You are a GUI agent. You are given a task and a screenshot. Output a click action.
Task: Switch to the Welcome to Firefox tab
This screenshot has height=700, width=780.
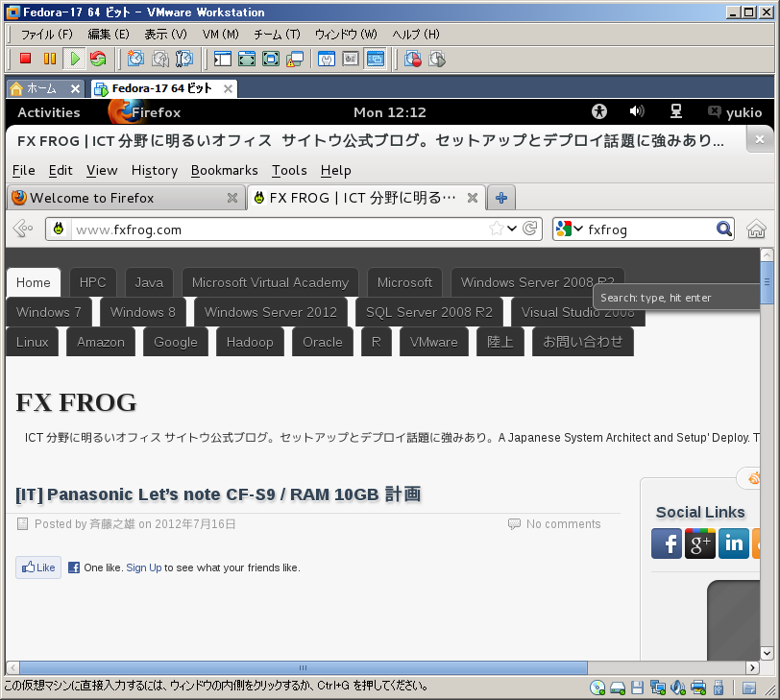91,198
